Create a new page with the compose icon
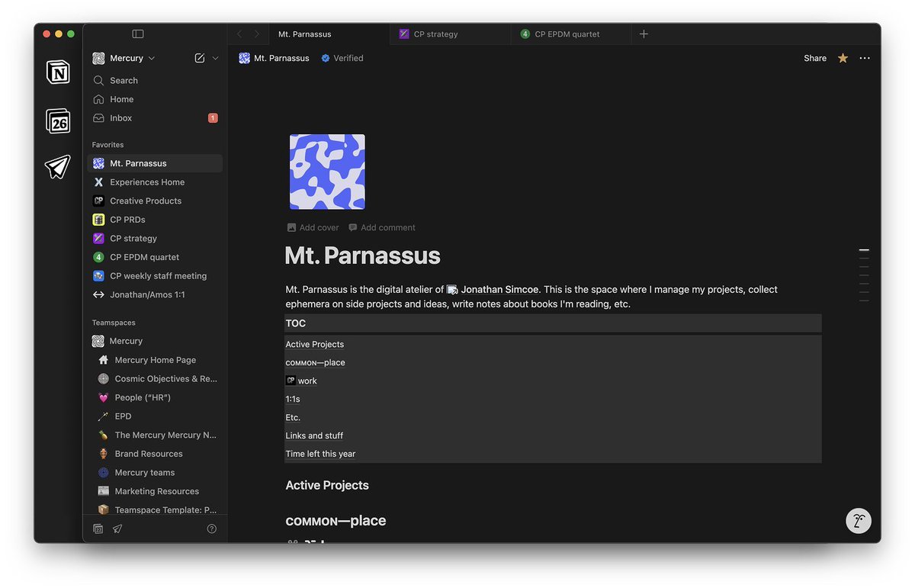Viewport: 915px width, 588px height. 198,57
